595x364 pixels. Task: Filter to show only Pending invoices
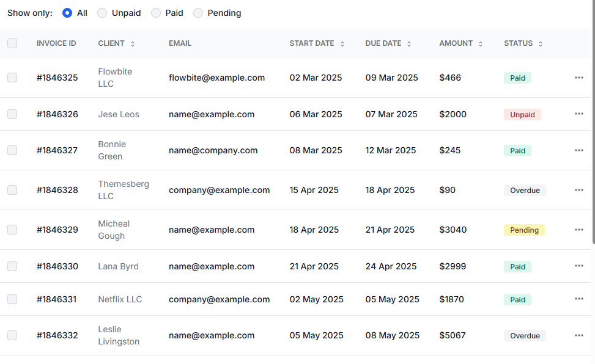click(x=198, y=13)
